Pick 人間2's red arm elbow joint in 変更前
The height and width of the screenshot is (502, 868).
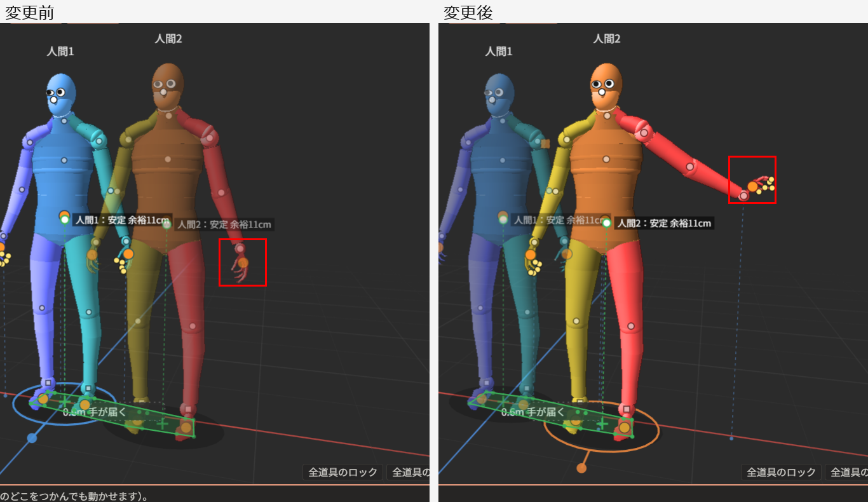[x=221, y=193]
